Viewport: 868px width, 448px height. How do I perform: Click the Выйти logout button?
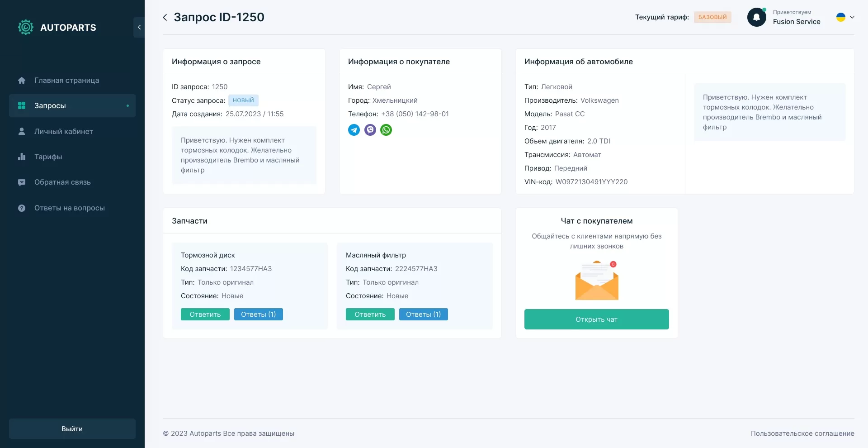point(72,429)
